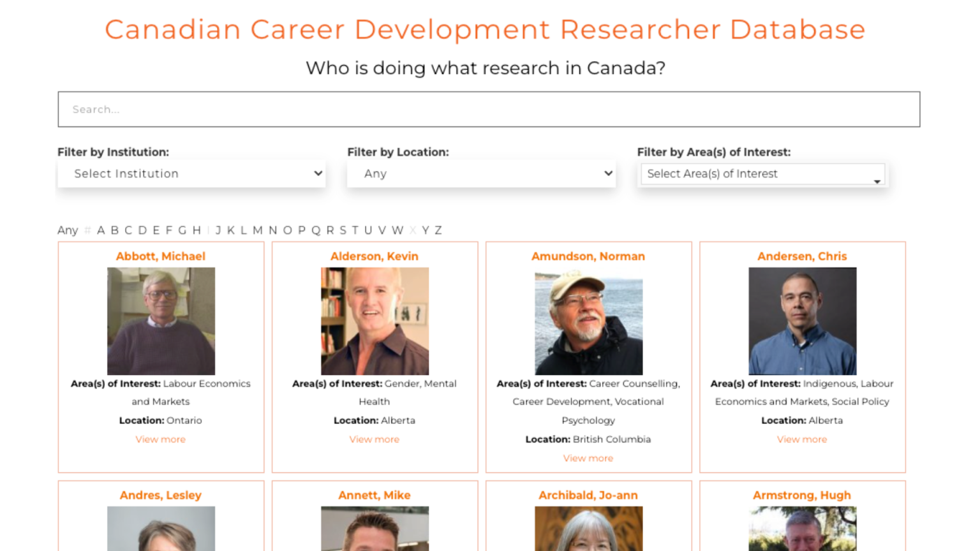The height and width of the screenshot is (551, 980).
Task: Filter researchers by letter M
Action: 258,230
